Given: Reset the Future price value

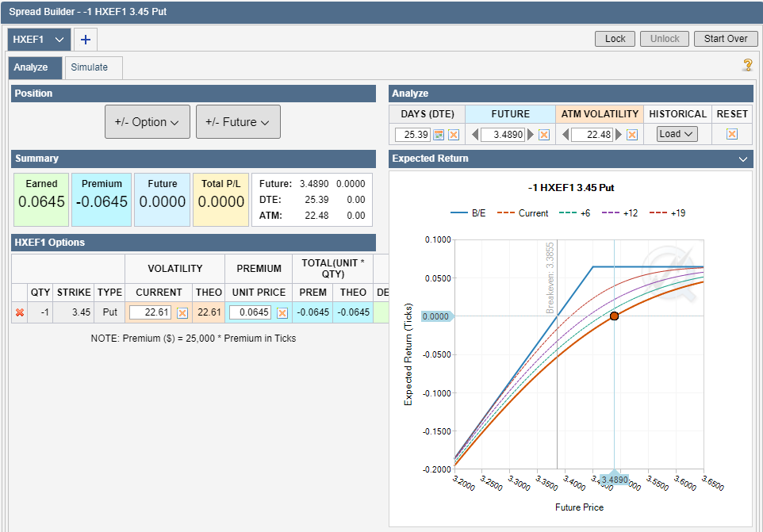Looking at the screenshot, I should [544, 135].
